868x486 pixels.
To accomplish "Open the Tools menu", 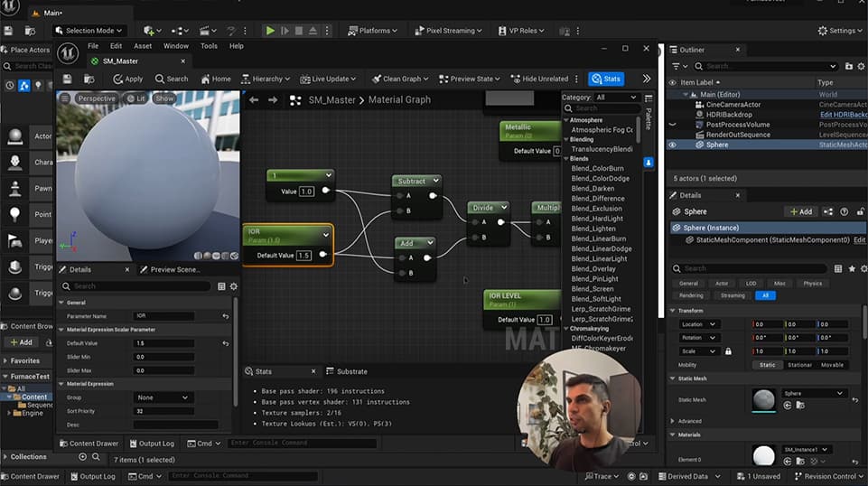I will point(209,46).
